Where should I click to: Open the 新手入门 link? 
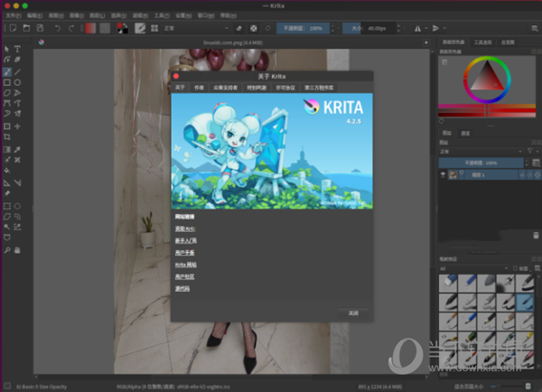pos(185,240)
